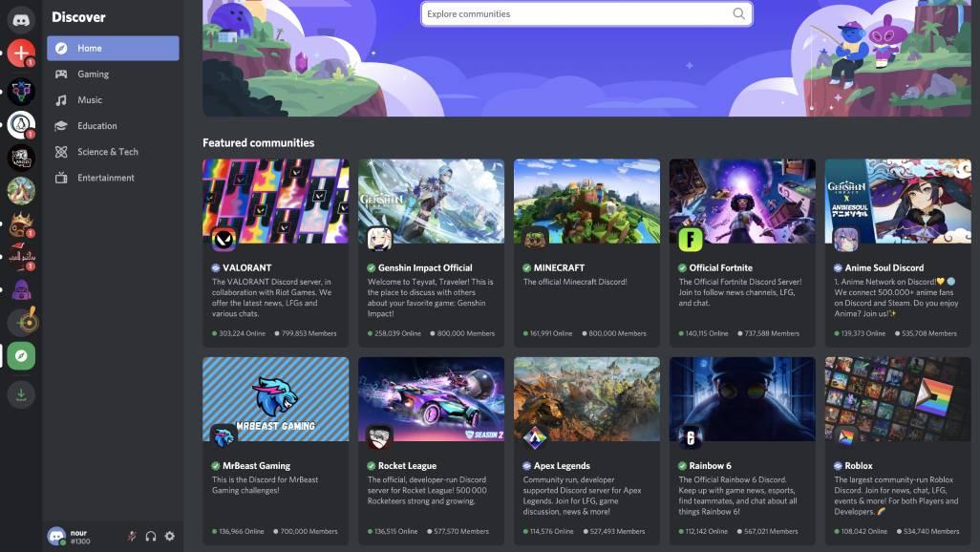Screen dimensions: 980x552
Task: Click the Rocket League car banner
Action: 431,399
